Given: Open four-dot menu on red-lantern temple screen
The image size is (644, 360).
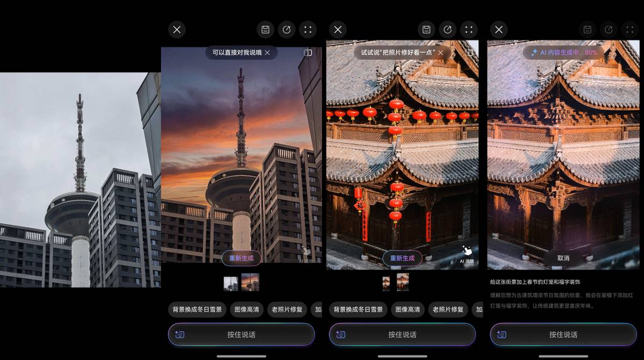Looking at the screenshot, I should pos(469,30).
